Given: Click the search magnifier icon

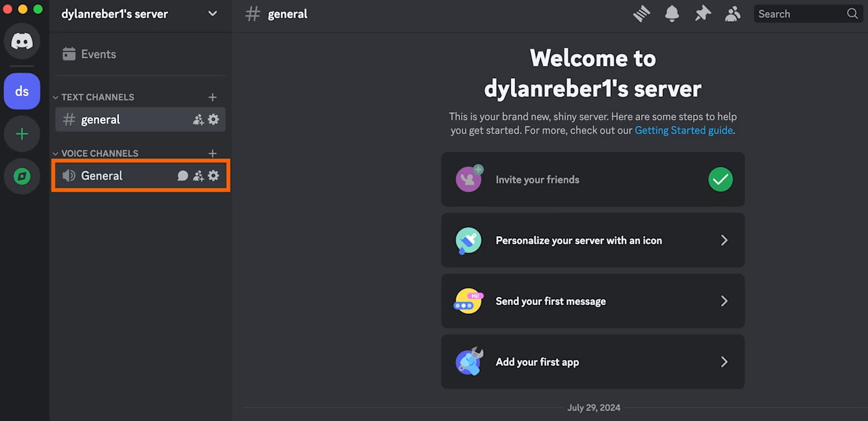Looking at the screenshot, I should (x=852, y=14).
